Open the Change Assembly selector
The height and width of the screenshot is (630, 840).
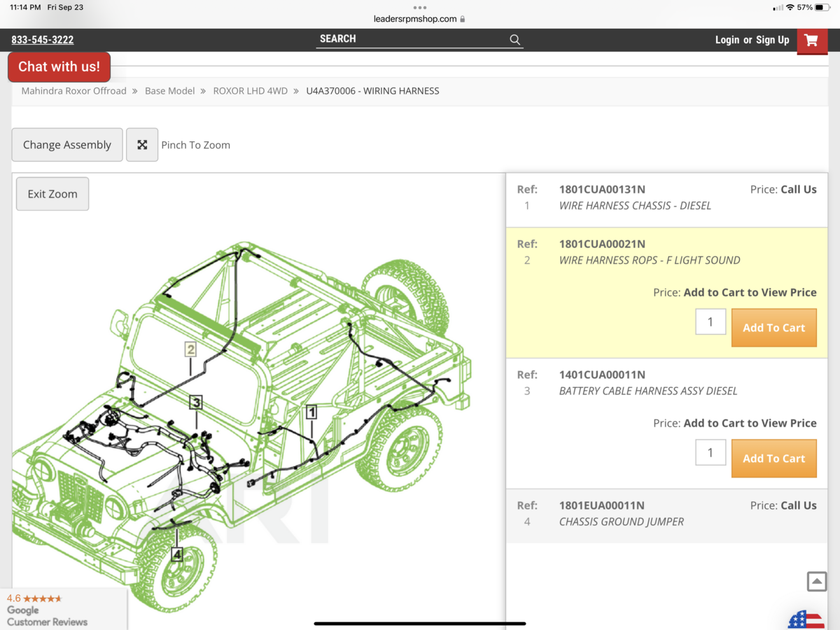pos(67,145)
